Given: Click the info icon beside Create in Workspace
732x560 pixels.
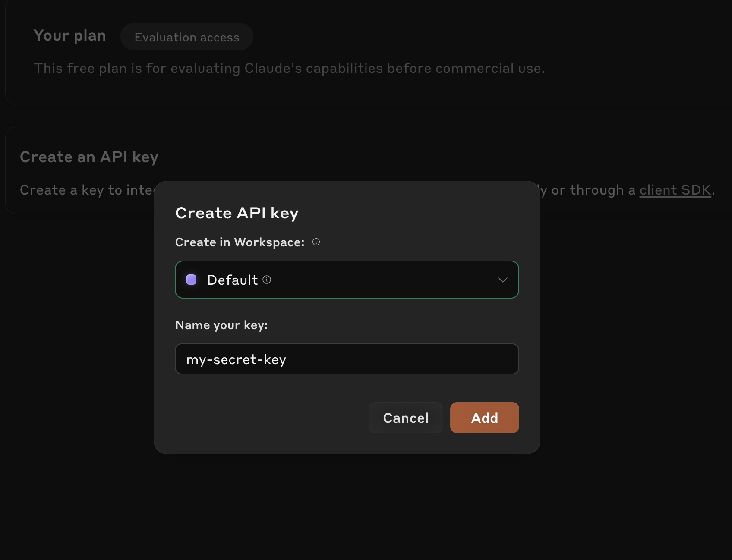Looking at the screenshot, I should (x=316, y=242).
